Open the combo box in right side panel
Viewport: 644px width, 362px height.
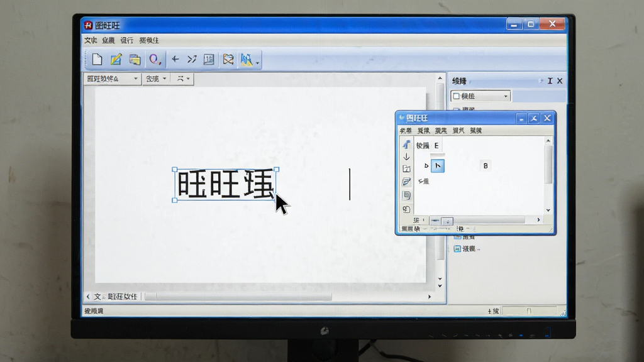[x=480, y=96]
